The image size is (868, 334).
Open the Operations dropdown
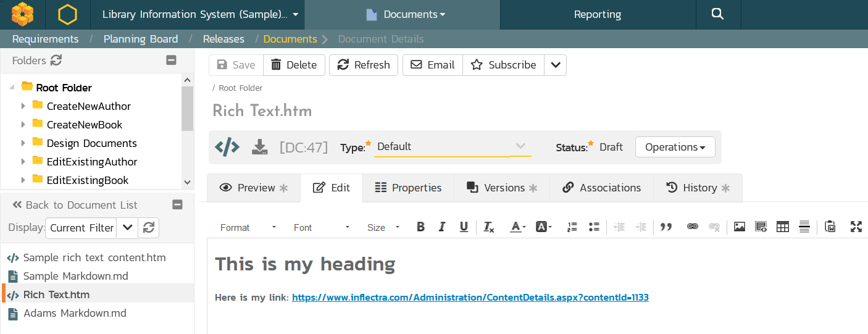pyautogui.click(x=675, y=147)
